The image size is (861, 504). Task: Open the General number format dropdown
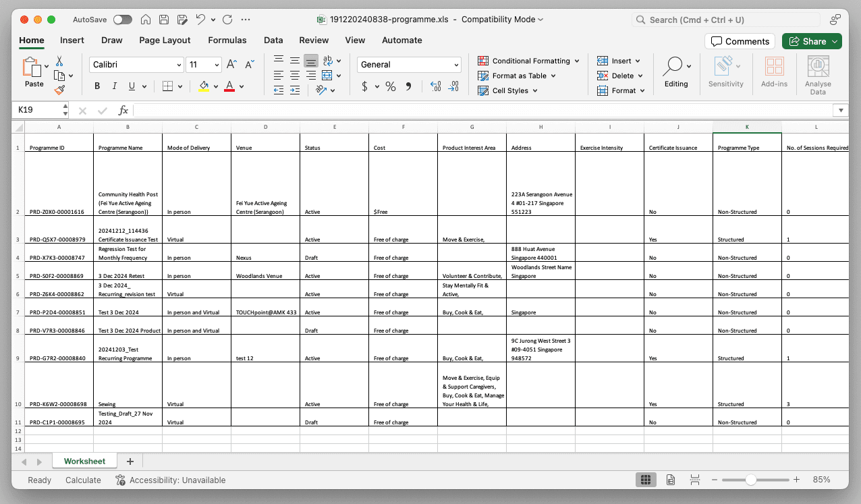pyautogui.click(x=456, y=65)
